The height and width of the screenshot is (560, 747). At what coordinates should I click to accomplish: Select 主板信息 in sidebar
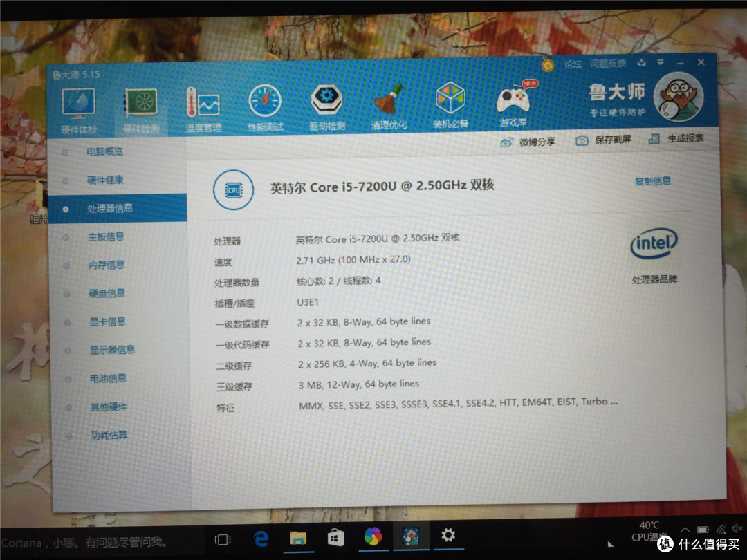(107, 236)
